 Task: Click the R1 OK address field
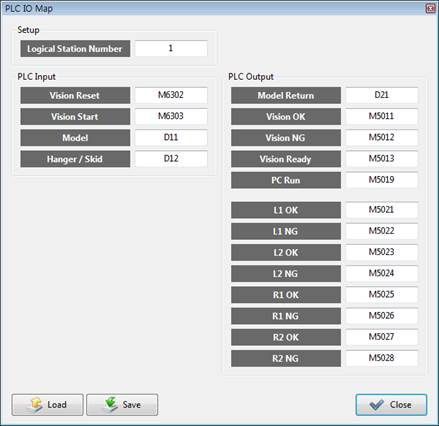pyautogui.click(x=382, y=295)
